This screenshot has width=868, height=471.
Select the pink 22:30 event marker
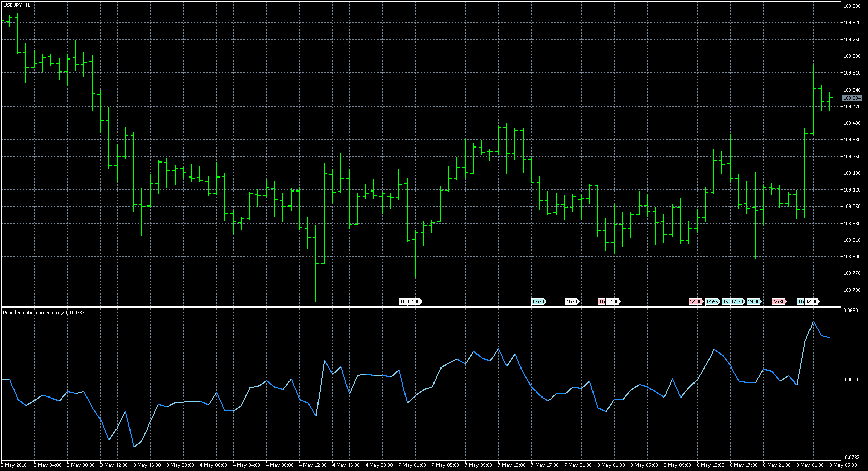click(778, 302)
